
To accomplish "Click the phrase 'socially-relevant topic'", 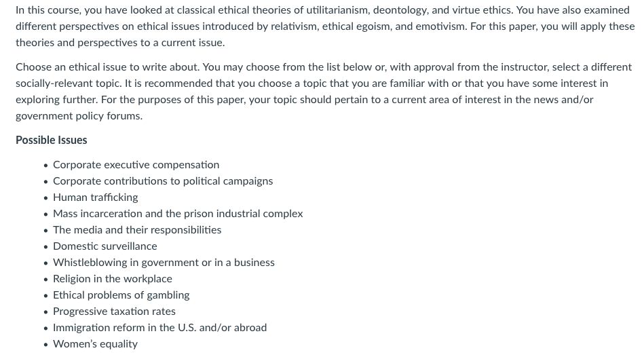I will click(68, 83).
